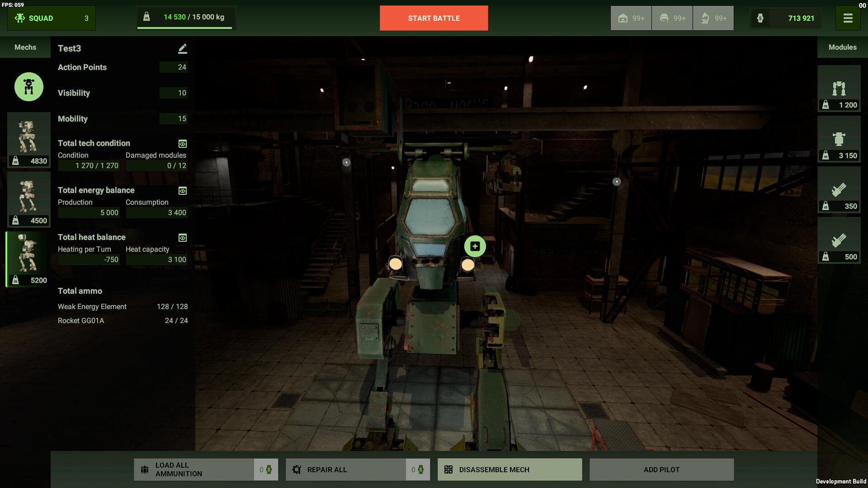Expand the attachment point plus marker on the mech
The height and width of the screenshot is (488, 868).
pos(474,247)
